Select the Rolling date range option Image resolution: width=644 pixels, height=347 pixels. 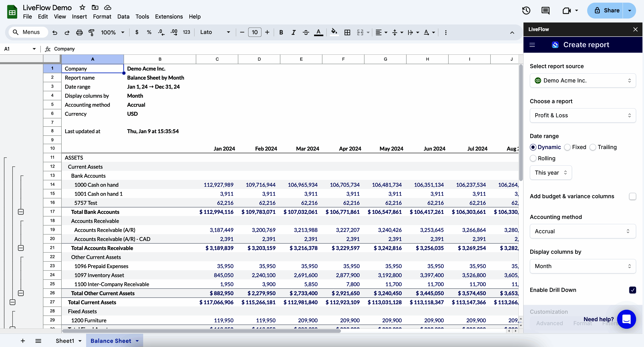click(x=533, y=158)
